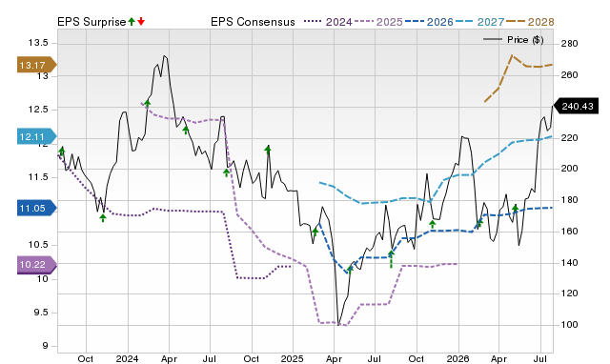Screen dimensions: 610x364
Task: Click the EPS Surprise legend label
Action: pyautogui.click(x=91, y=22)
